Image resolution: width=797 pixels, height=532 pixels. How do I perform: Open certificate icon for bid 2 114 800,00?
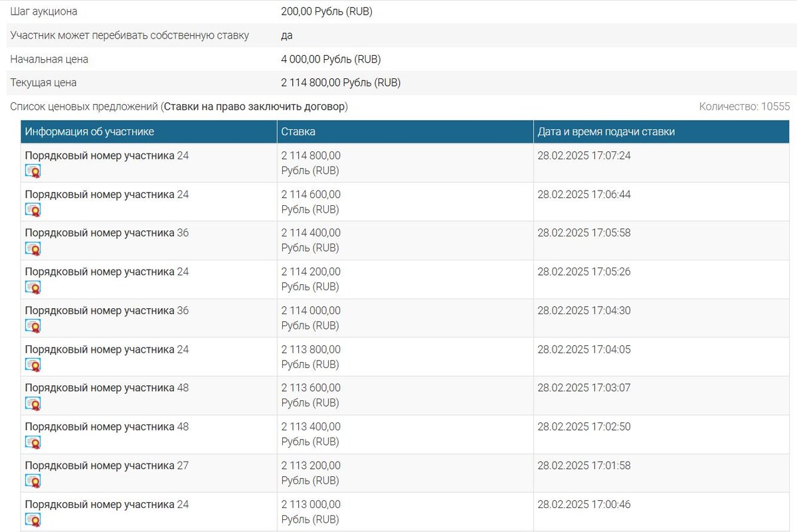(x=33, y=171)
